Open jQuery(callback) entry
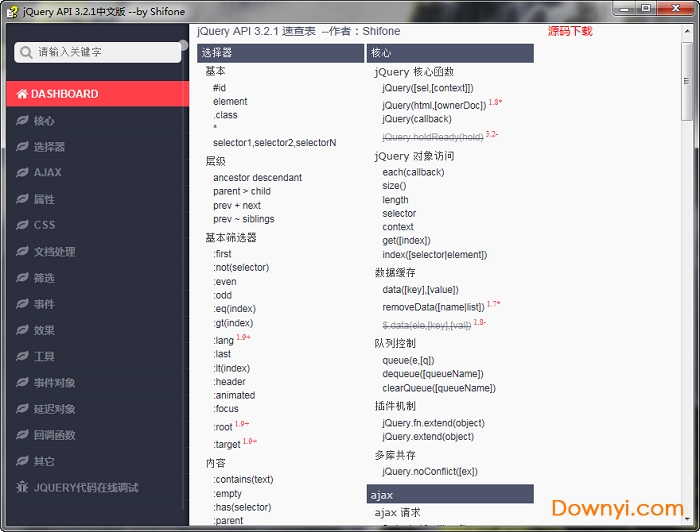This screenshot has height=532, width=700. coord(417,119)
